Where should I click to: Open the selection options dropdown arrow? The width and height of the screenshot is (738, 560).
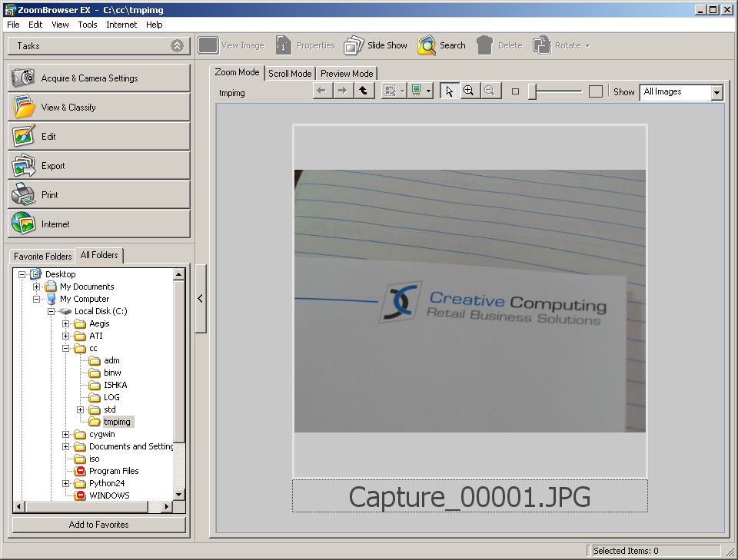point(402,91)
